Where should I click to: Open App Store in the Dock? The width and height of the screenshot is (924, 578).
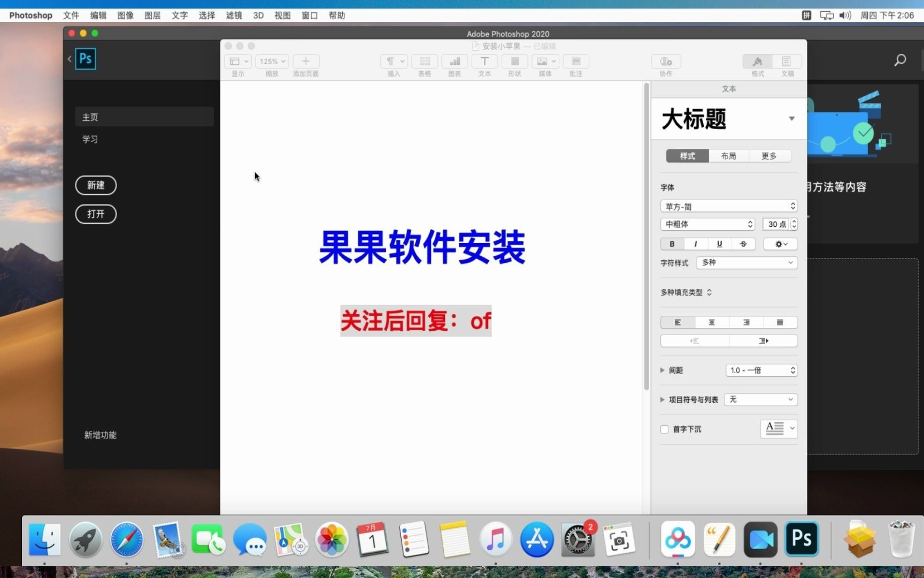(x=537, y=539)
